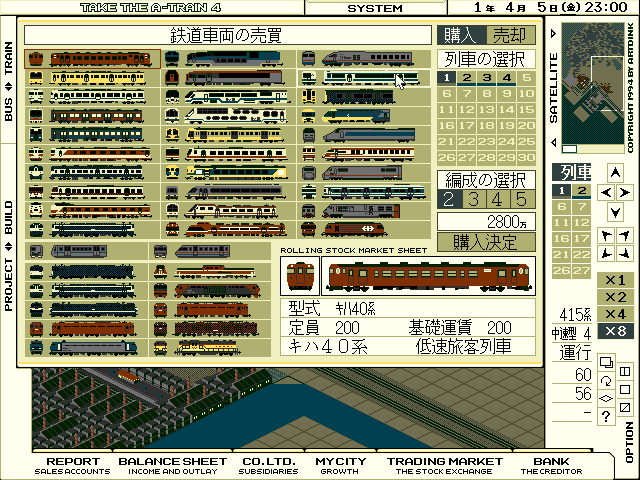Open the REPORT sales accounts

73,466
